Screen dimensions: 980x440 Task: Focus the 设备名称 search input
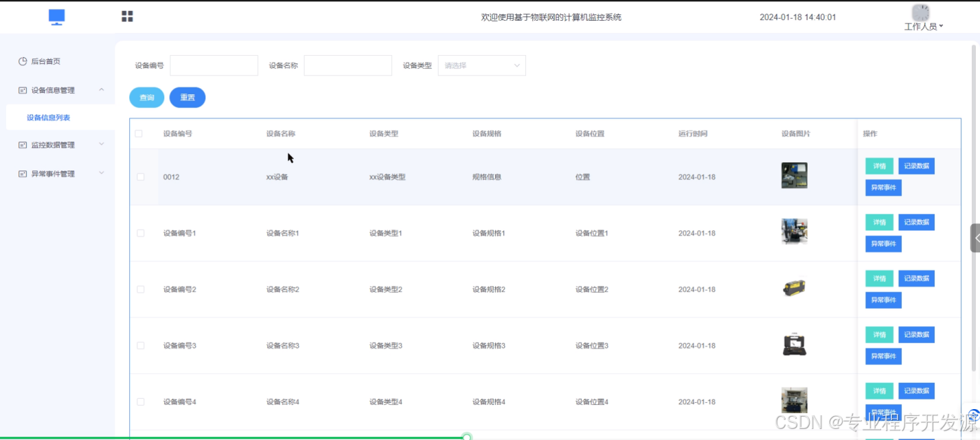coord(347,65)
